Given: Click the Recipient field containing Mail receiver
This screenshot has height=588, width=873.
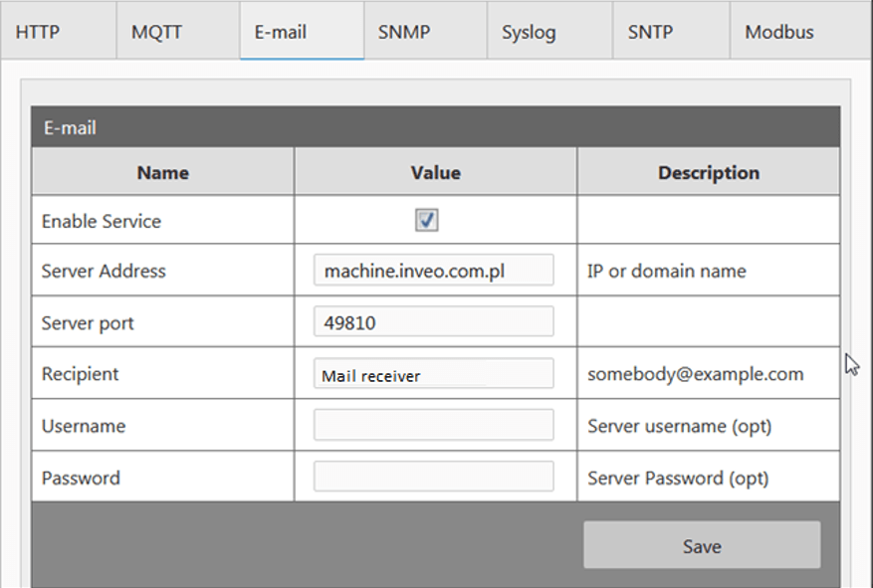Looking at the screenshot, I should tap(433, 374).
